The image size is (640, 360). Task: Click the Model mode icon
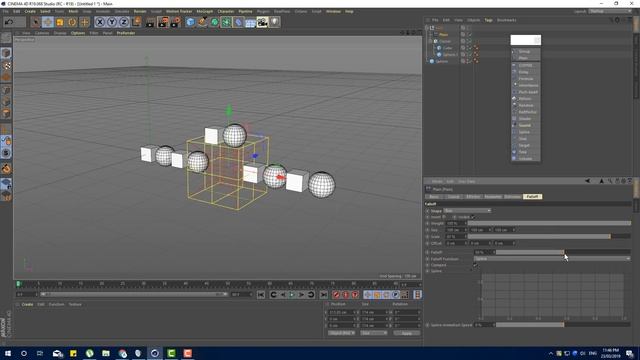[6, 53]
